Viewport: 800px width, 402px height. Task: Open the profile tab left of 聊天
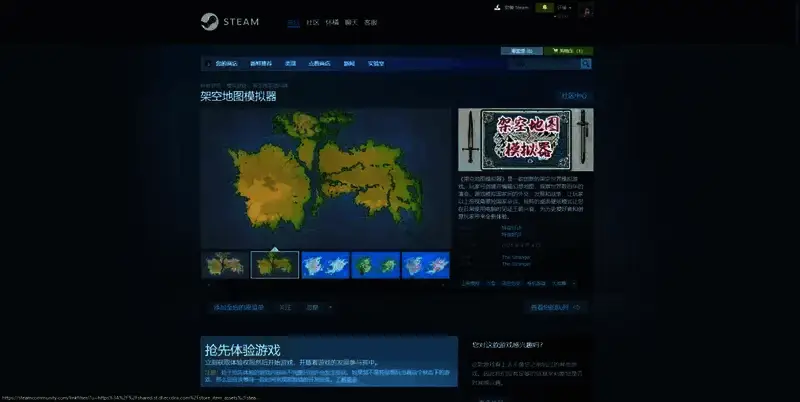tap(332, 22)
